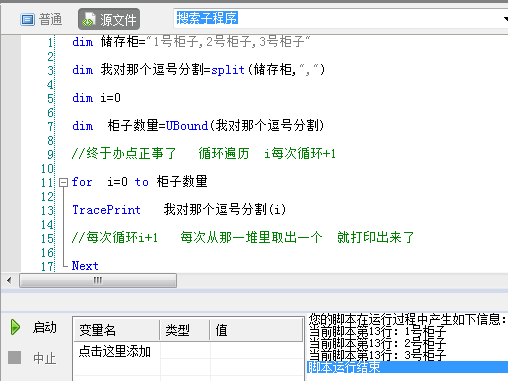The image size is (508, 381).
Task: Select the 变量名 column header
Action: [x=117, y=330]
